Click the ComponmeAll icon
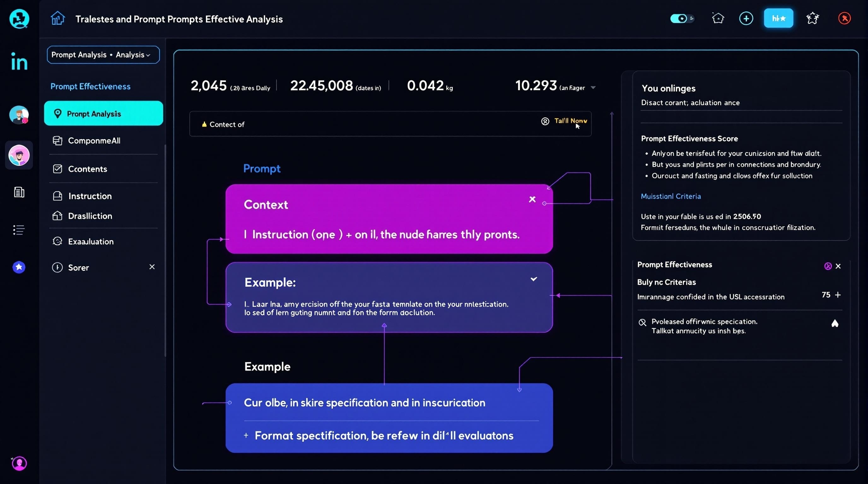This screenshot has height=484, width=868. click(57, 141)
